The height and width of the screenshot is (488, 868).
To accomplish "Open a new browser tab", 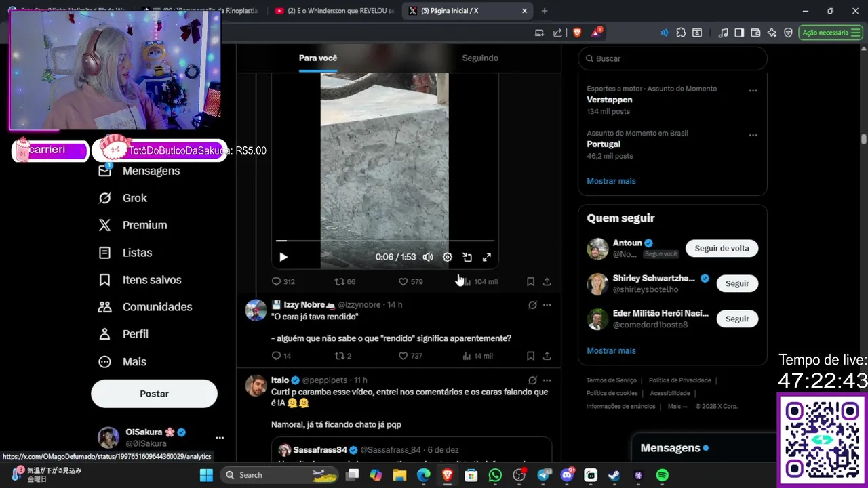I will [544, 11].
